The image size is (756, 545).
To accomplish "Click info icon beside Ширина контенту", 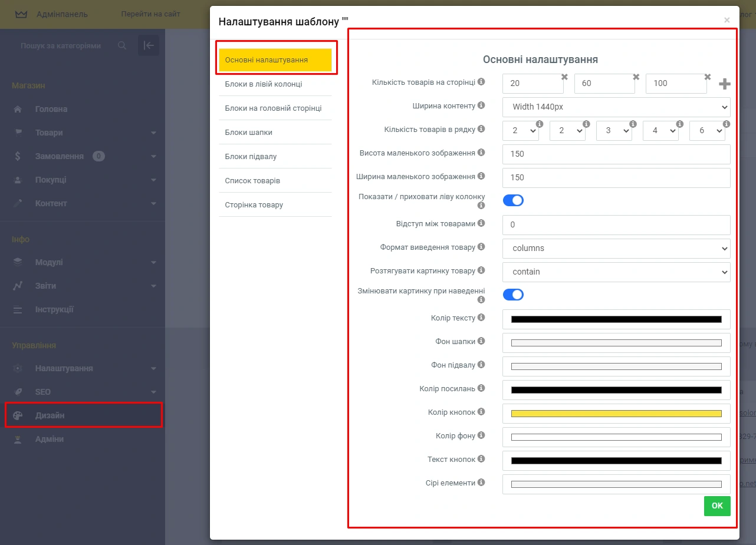I will coord(481,105).
